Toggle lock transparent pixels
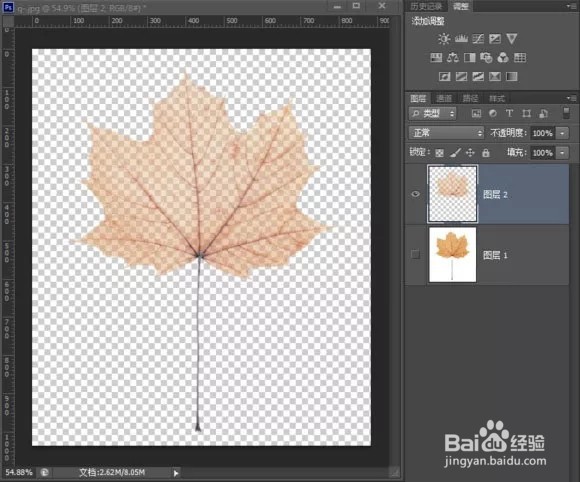 [x=439, y=153]
